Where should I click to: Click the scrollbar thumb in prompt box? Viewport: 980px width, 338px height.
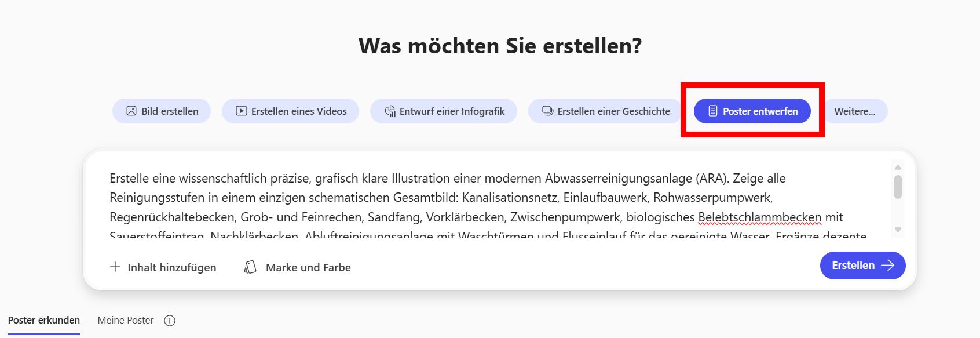pyautogui.click(x=898, y=187)
